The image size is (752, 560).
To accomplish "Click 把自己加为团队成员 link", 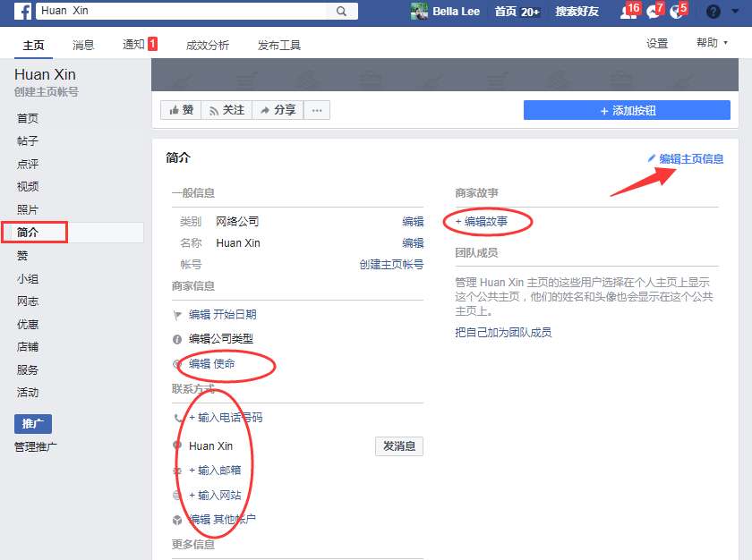I will click(x=503, y=332).
